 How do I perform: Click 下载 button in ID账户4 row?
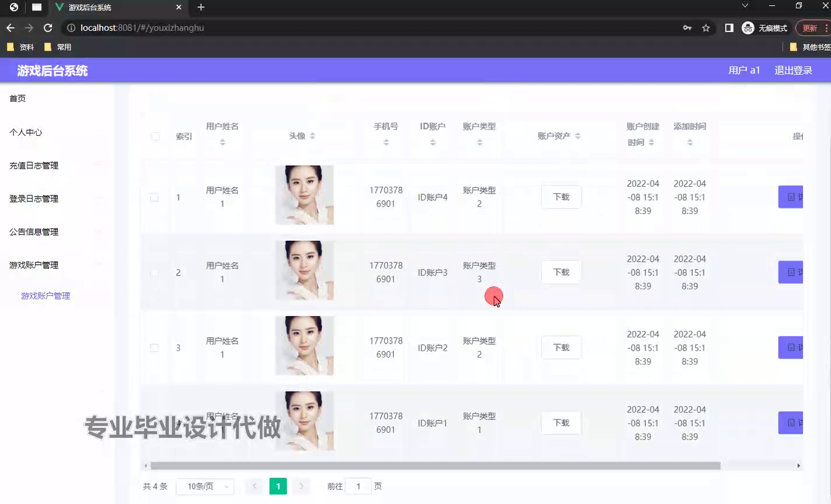[561, 197]
